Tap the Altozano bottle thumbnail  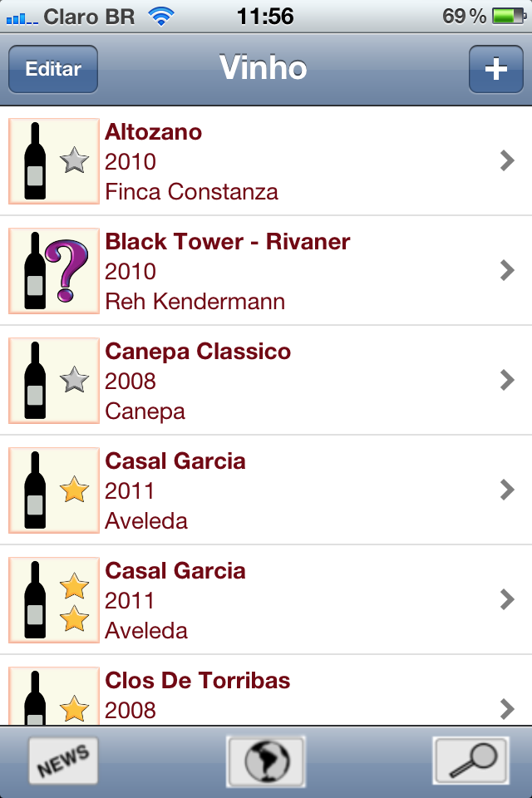coord(36,161)
